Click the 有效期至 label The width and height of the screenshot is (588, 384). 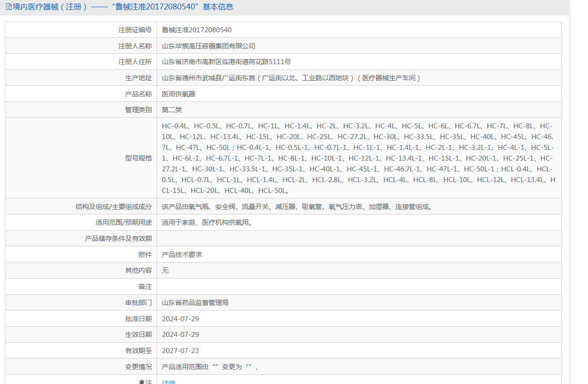coord(138,351)
